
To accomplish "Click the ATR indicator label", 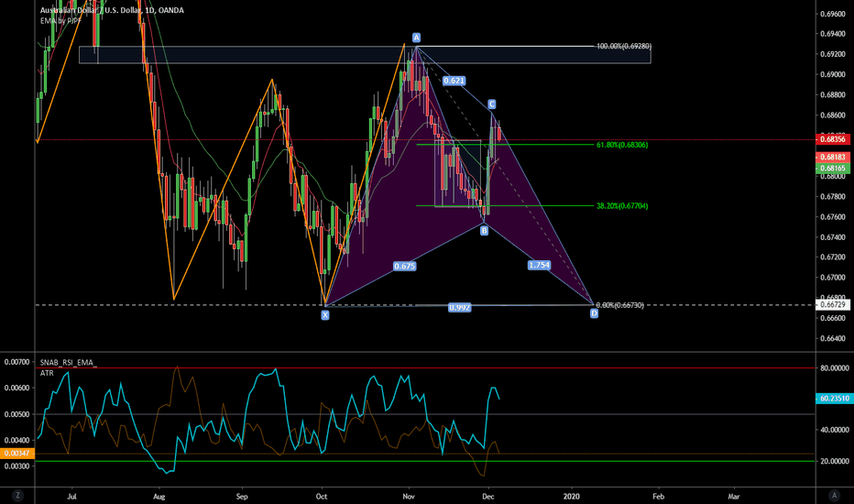I will click(46, 374).
